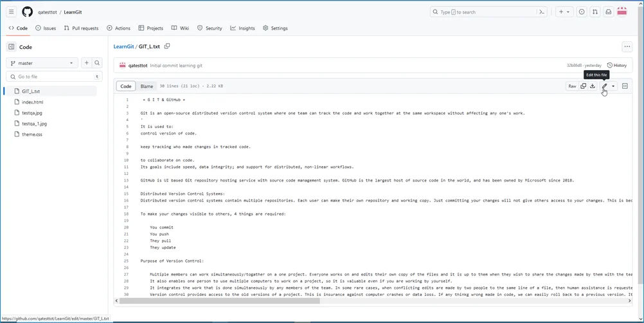This screenshot has height=323, width=644.
Task: Collapse the file tree side panel
Action: (x=12, y=47)
